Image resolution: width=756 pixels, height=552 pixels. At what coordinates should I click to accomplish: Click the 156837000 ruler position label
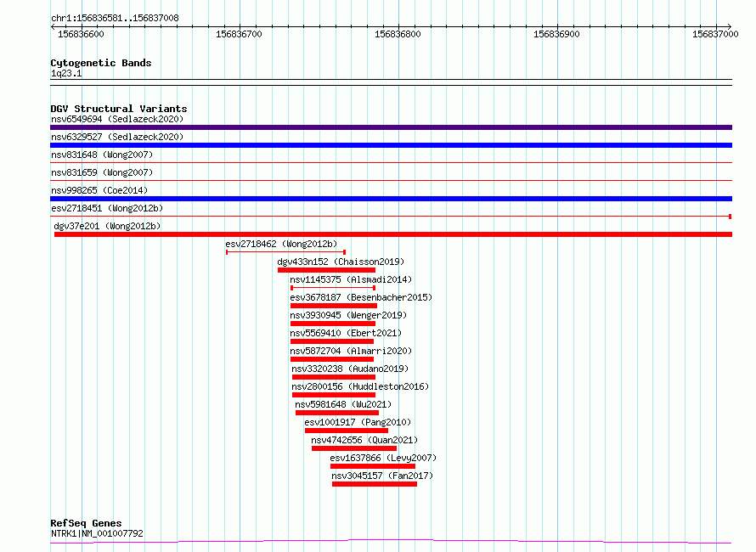(x=715, y=34)
